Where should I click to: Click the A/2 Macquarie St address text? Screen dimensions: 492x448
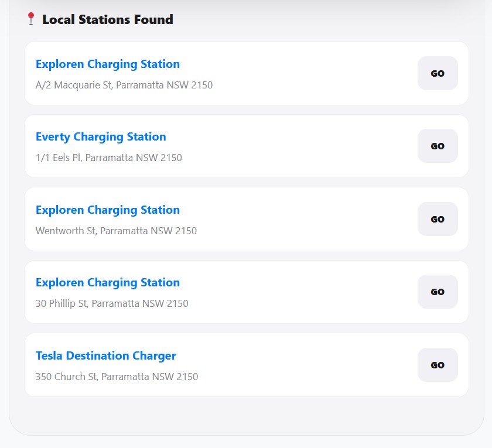124,85
